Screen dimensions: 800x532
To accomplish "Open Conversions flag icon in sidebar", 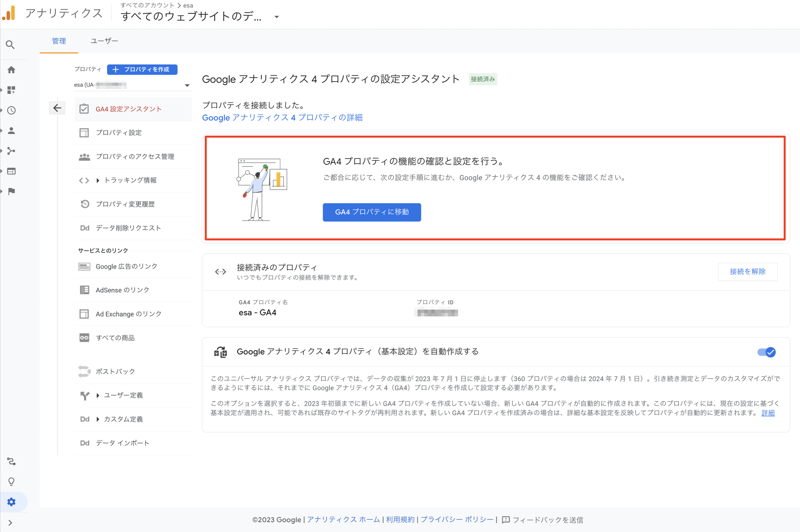I will click(x=11, y=191).
